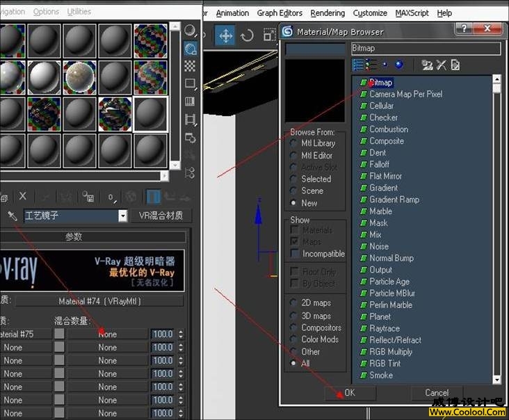Switch browser to View List mode

(358, 65)
